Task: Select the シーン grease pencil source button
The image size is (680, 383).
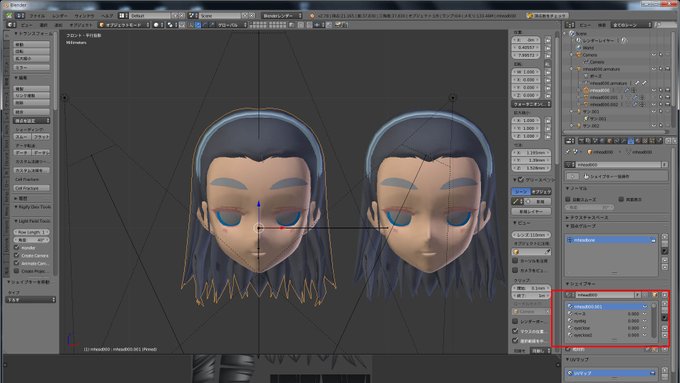Action: [x=521, y=191]
